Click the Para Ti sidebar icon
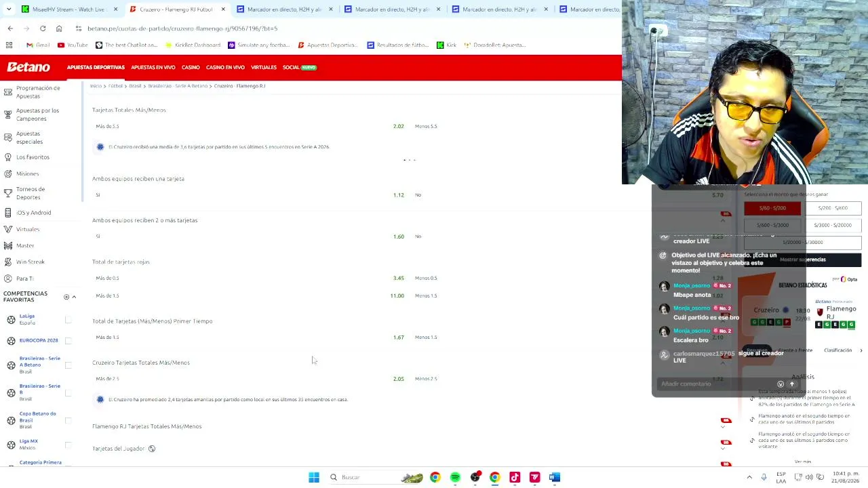 [x=8, y=278]
